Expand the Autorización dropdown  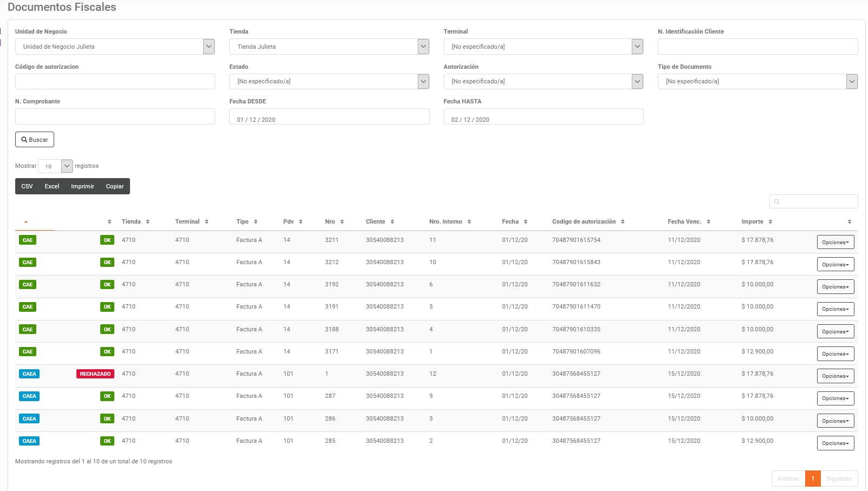[x=543, y=81]
